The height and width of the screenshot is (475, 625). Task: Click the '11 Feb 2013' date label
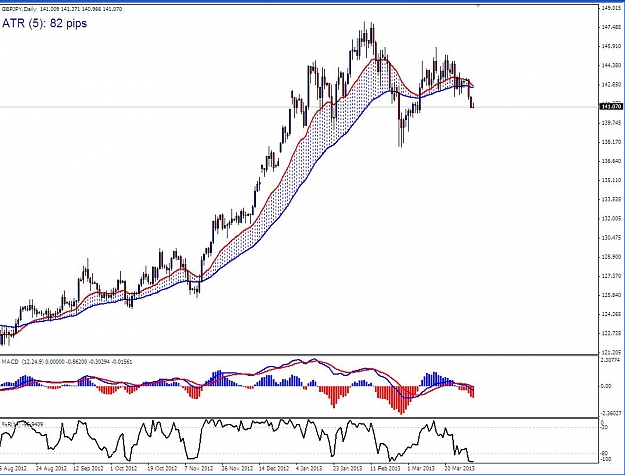tap(385, 468)
